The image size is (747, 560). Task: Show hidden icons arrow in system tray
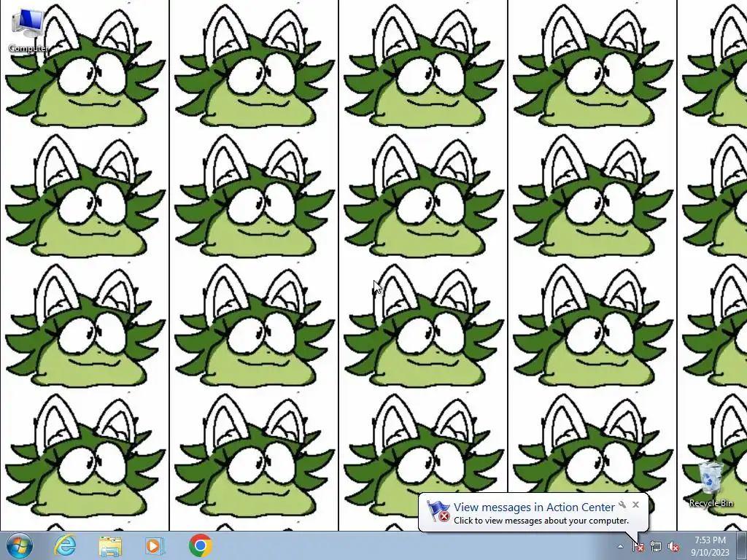coord(620,546)
